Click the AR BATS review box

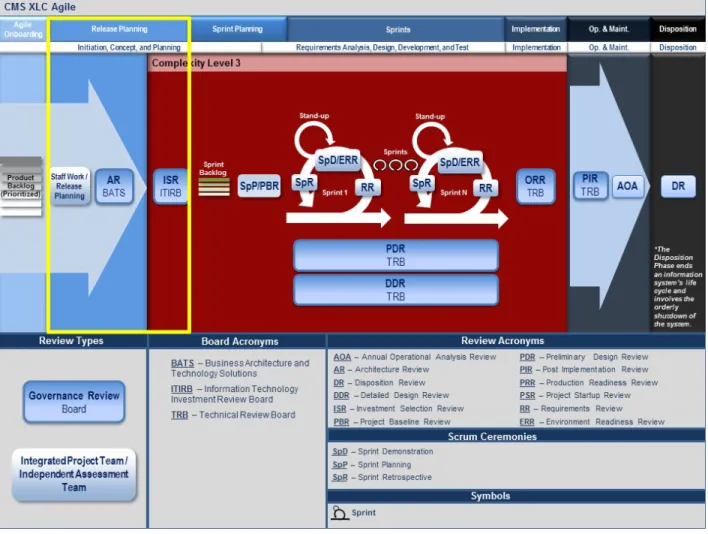(x=114, y=186)
